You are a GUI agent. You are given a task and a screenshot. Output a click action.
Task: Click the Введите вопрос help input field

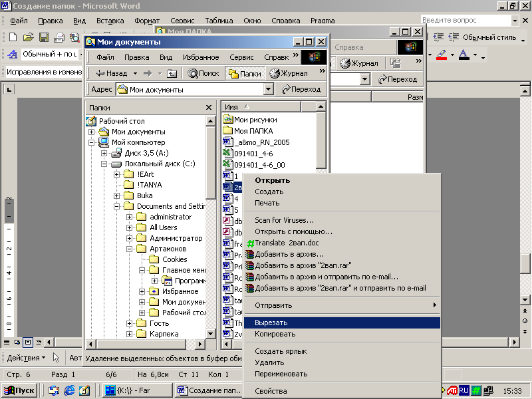click(465, 21)
